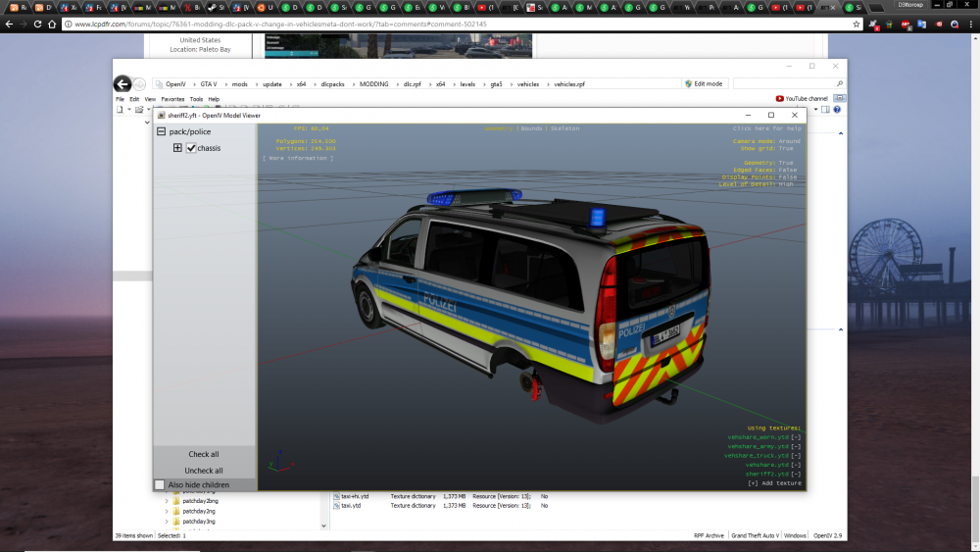
Task: Click the taxi.ytd file icon
Action: coord(337,506)
